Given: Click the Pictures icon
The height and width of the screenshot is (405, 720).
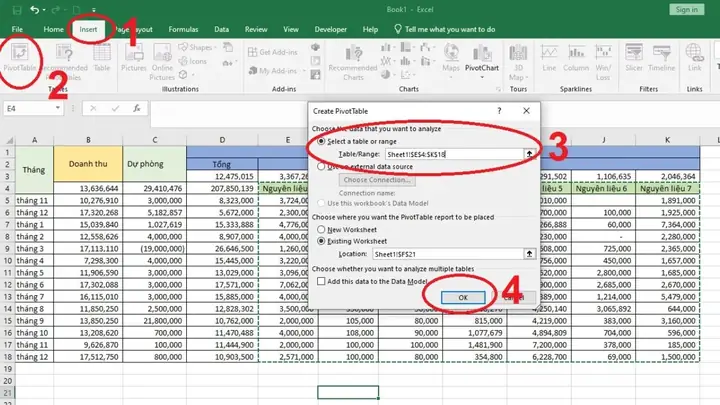Looking at the screenshot, I should click(x=134, y=58).
